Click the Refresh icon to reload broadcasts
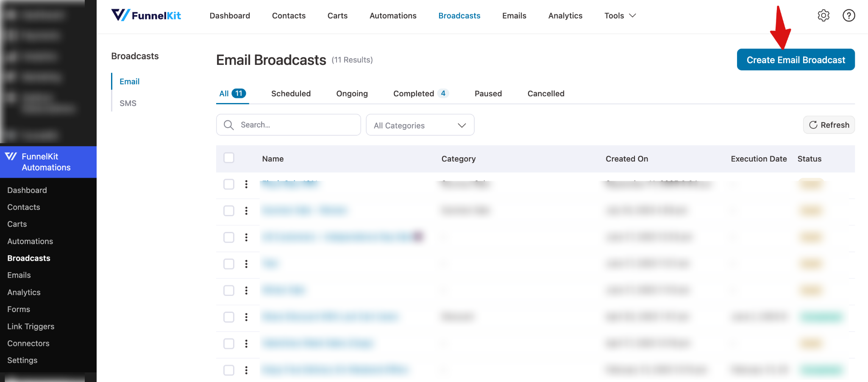The width and height of the screenshot is (868, 382). click(x=814, y=125)
